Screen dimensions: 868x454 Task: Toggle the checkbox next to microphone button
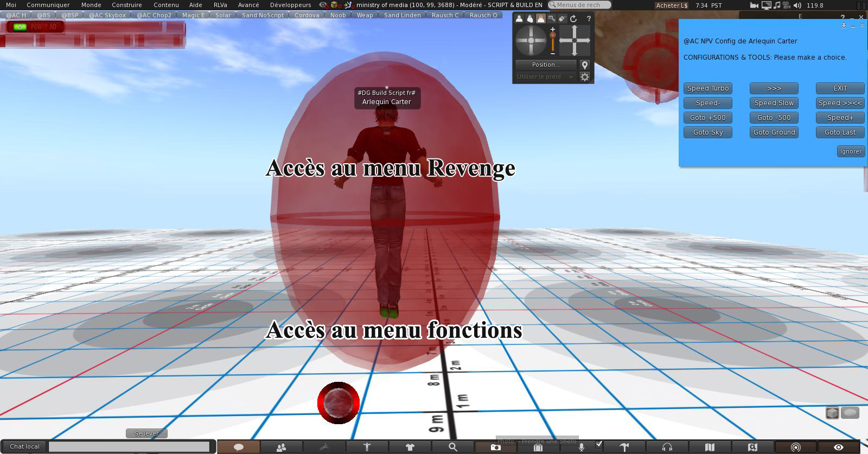pos(599,444)
